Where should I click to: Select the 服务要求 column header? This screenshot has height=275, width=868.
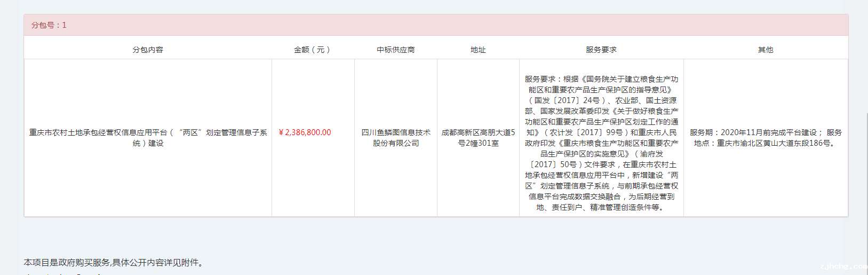[601, 50]
